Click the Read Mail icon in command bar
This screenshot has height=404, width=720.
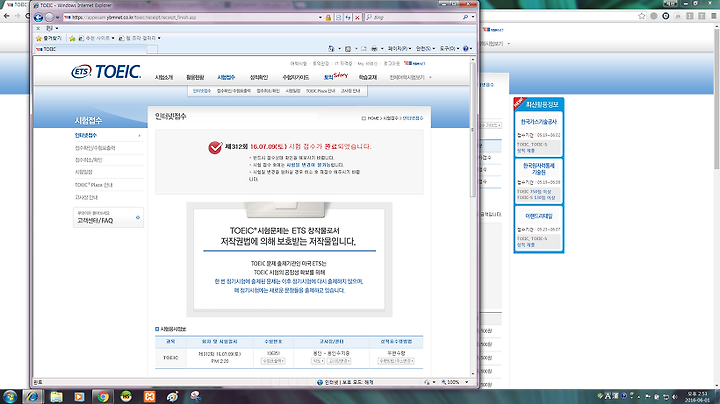(364, 49)
